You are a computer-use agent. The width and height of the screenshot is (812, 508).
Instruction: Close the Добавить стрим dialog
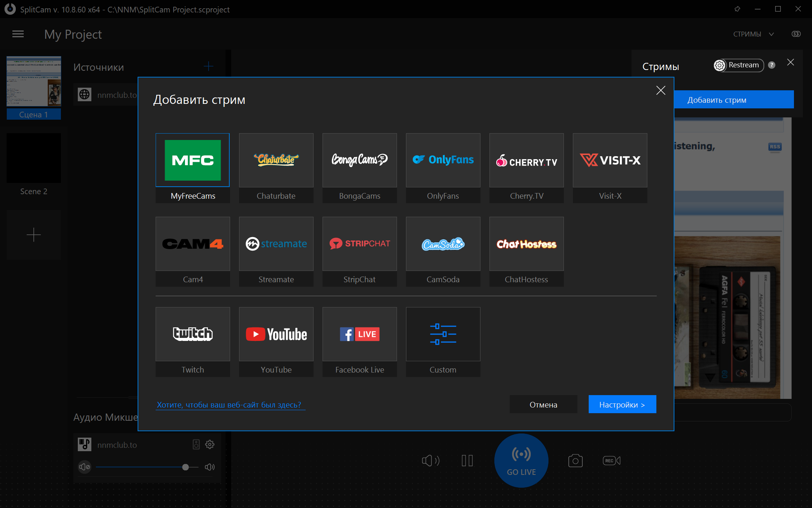[x=661, y=90]
